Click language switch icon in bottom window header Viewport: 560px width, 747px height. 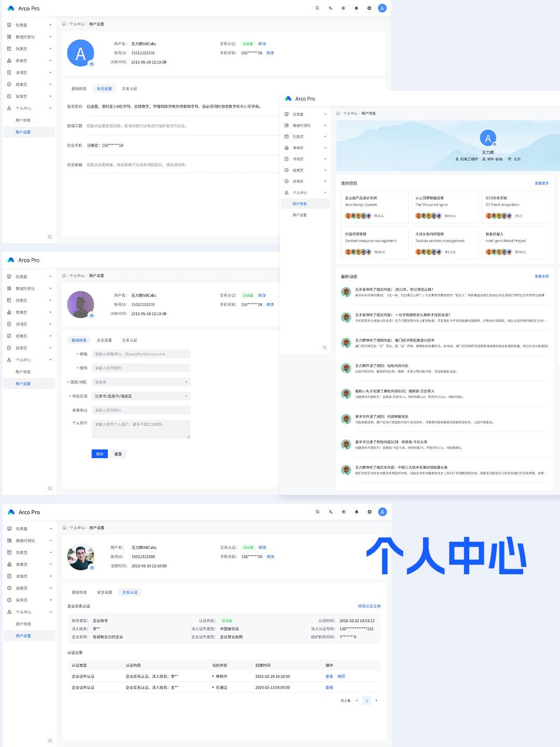point(330,512)
